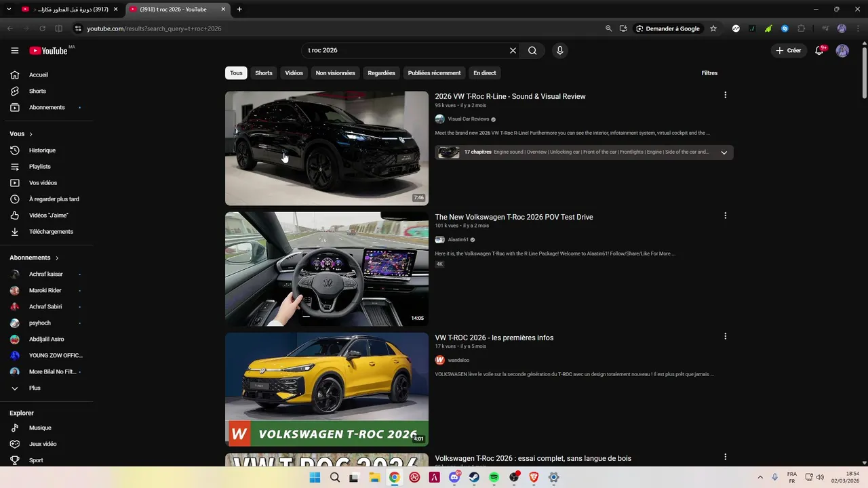Open YouTube account avatar menu

point(842,51)
